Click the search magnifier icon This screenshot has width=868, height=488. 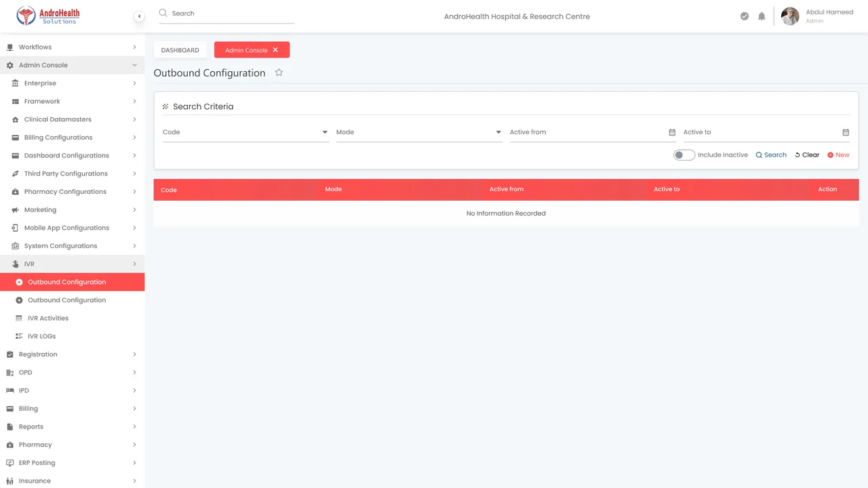click(163, 13)
